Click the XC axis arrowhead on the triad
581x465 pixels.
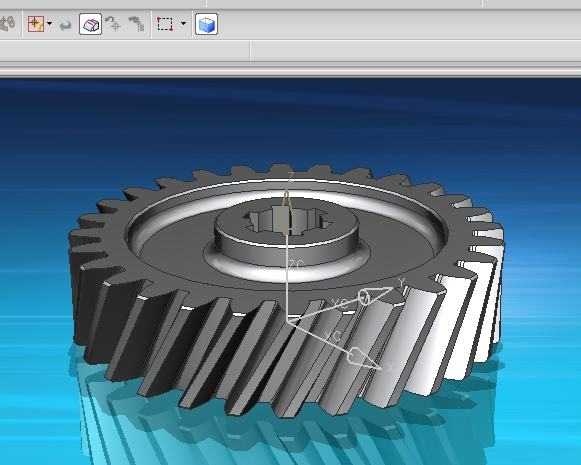pos(363,359)
